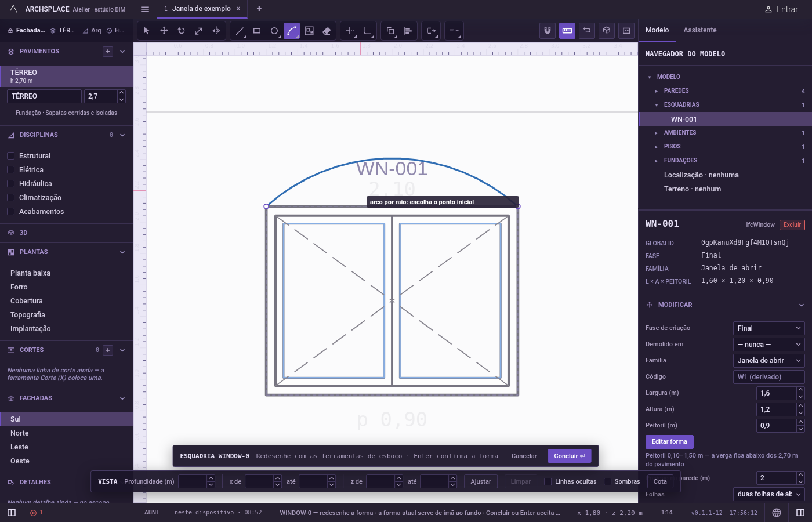The image size is (812, 522).
Task: Open the Demolido em dropdown
Action: (x=768, y=345)
